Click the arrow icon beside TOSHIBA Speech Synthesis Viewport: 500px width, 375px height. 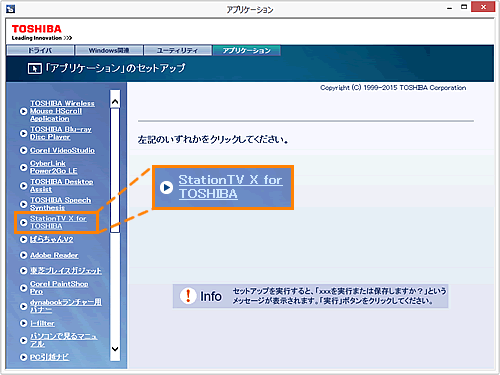[x=23, y=204]
